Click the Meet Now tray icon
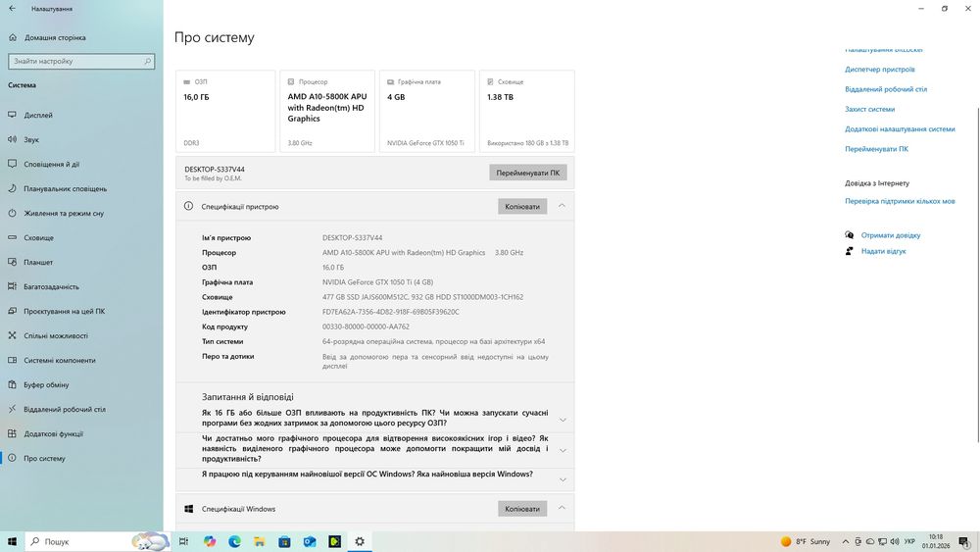This screenshot has width=980, height=552. tap(858, 541)
